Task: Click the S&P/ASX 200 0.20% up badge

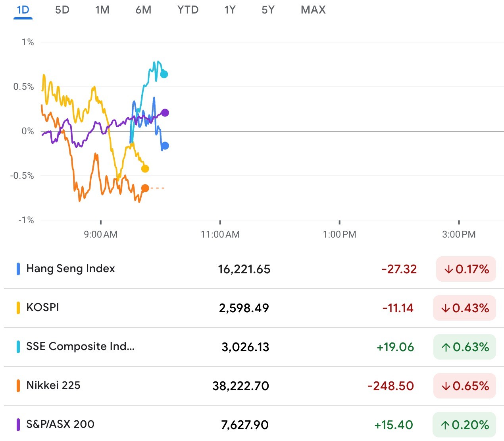Action: pos(464,425)
